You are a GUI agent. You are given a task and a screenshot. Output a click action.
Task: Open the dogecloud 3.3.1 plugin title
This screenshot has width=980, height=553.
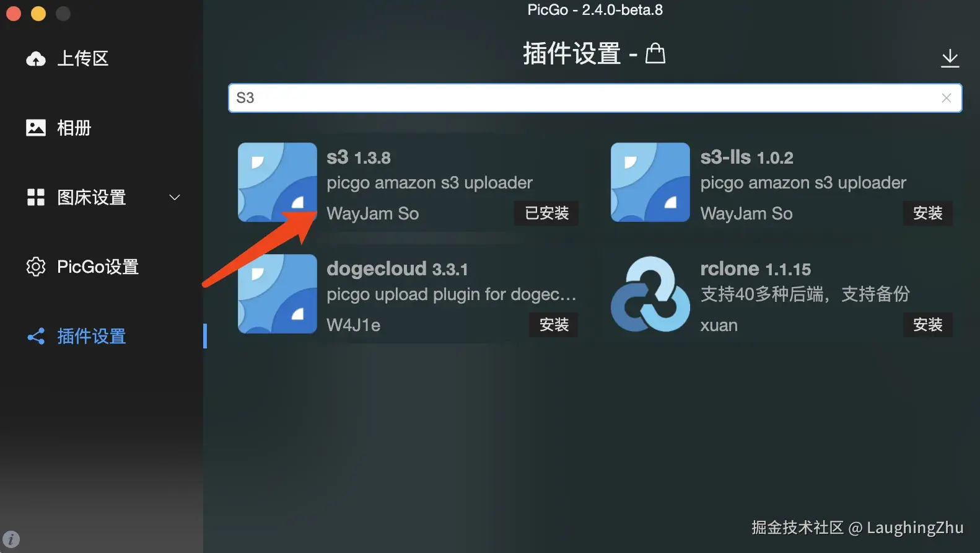tap(397, 269)
